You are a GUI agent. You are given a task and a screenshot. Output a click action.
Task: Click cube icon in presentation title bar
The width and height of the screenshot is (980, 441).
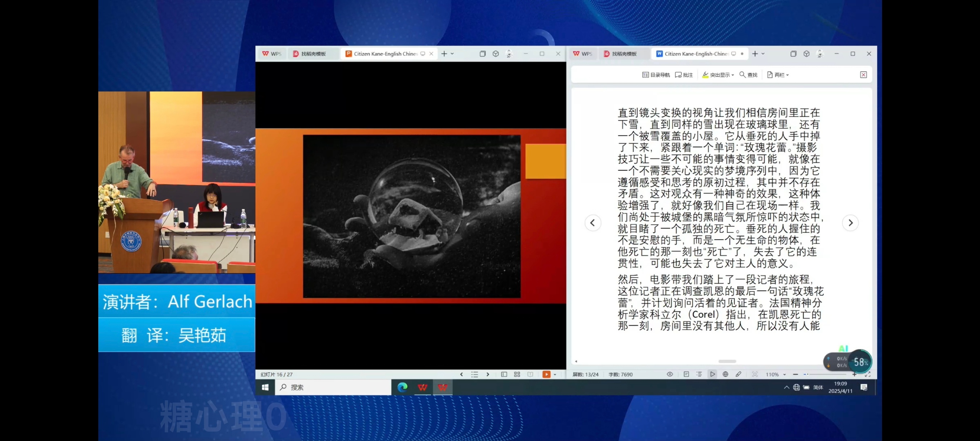(495, 53)
